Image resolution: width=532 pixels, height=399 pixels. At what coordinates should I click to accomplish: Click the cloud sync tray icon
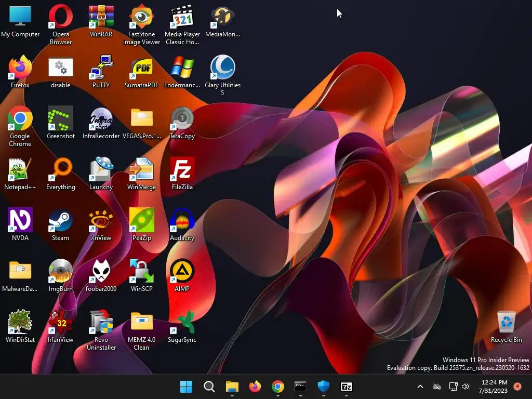click(x=437, y=387)
